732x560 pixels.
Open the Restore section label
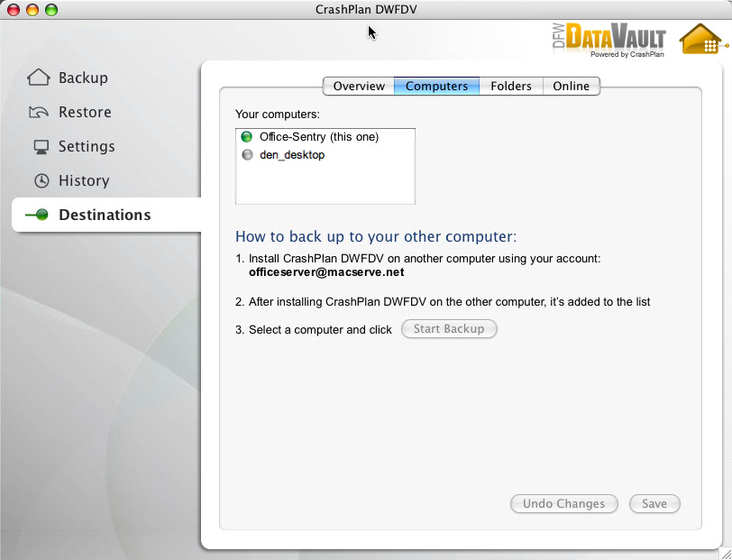click(85, 112)
